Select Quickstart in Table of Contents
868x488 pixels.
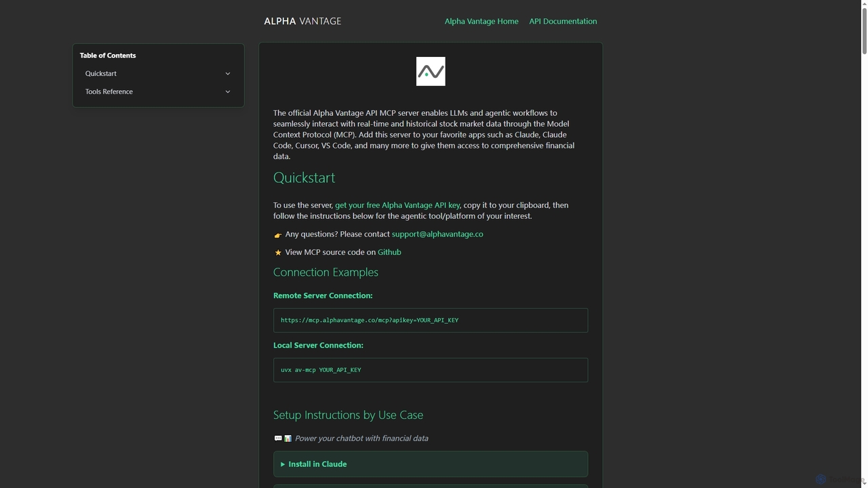click(101, 73)
